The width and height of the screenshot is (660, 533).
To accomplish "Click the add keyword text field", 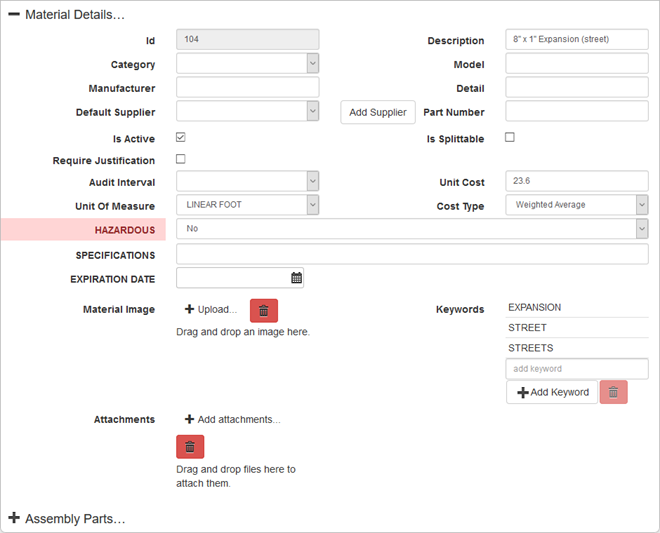I will tap(576, 369).
